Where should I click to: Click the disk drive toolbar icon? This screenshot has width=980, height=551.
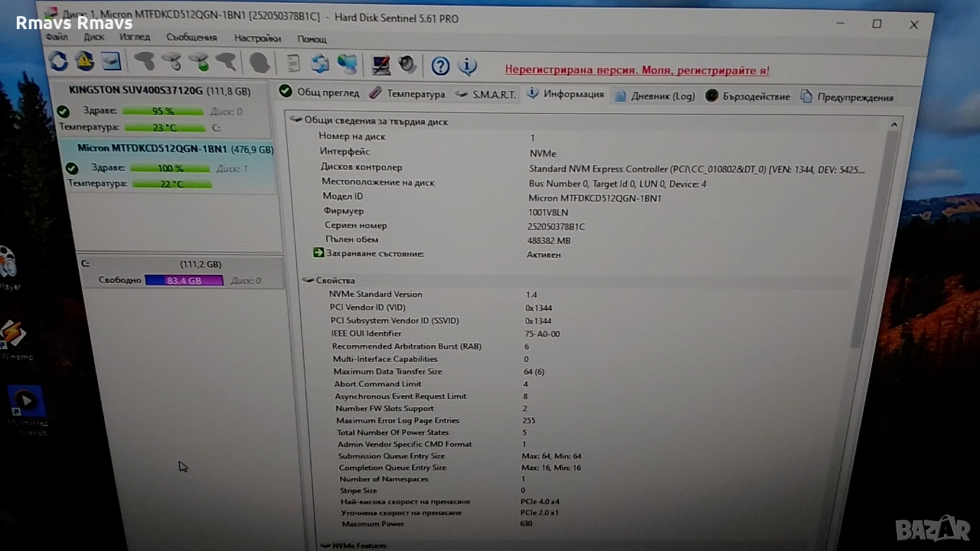(111, 61)
